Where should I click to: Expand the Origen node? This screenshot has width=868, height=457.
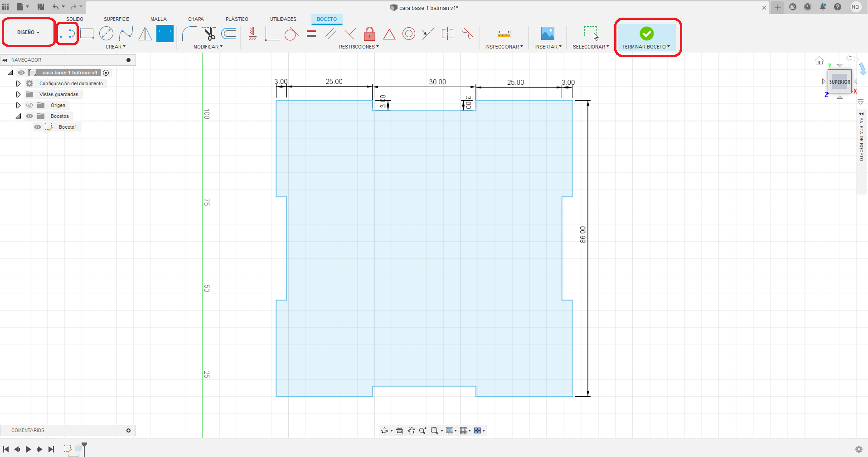tap(18, 105)
